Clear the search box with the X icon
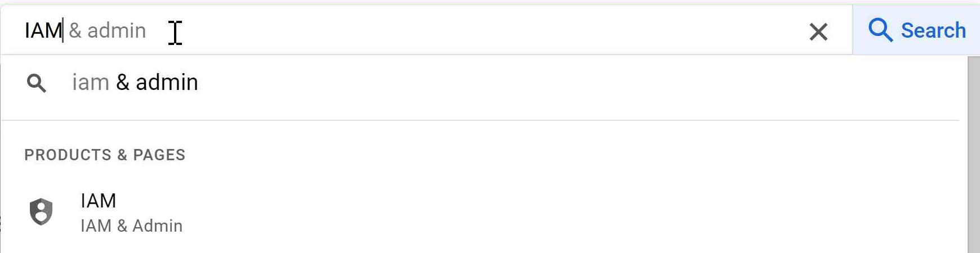Viewport: 980px width, 253px height. [818, 32]
